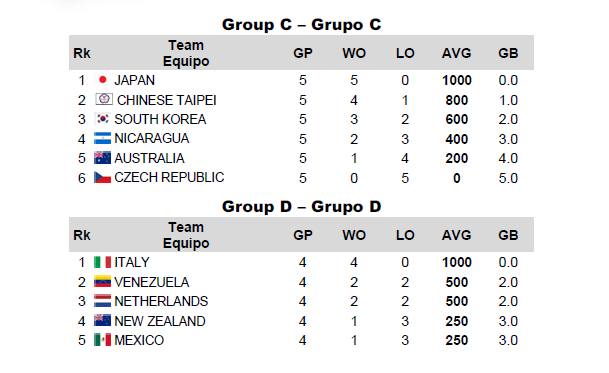Select the CZECH REPUBLIC team name
The width and height of the screenshot is (609, 373).
(169, 177)
